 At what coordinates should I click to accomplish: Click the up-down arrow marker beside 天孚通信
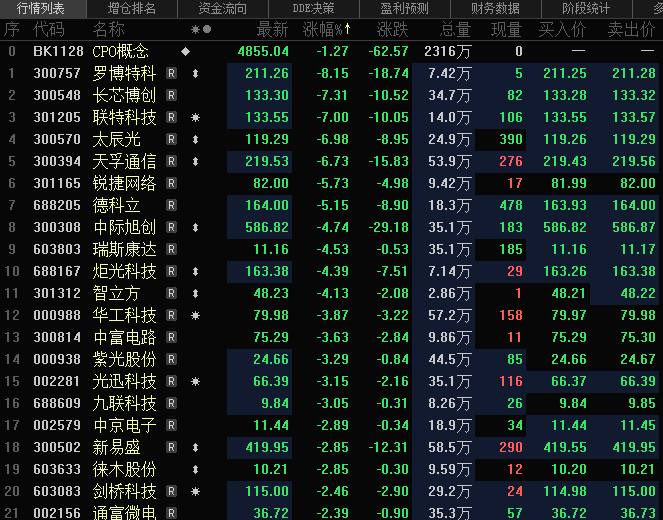pos(195,161)
